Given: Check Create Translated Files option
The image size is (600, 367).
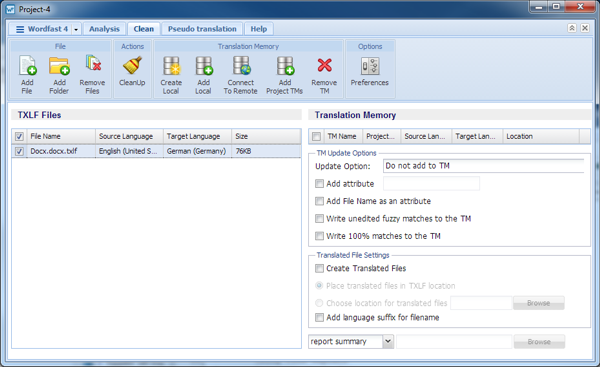Looking at the screenshot, I should 319,268.
